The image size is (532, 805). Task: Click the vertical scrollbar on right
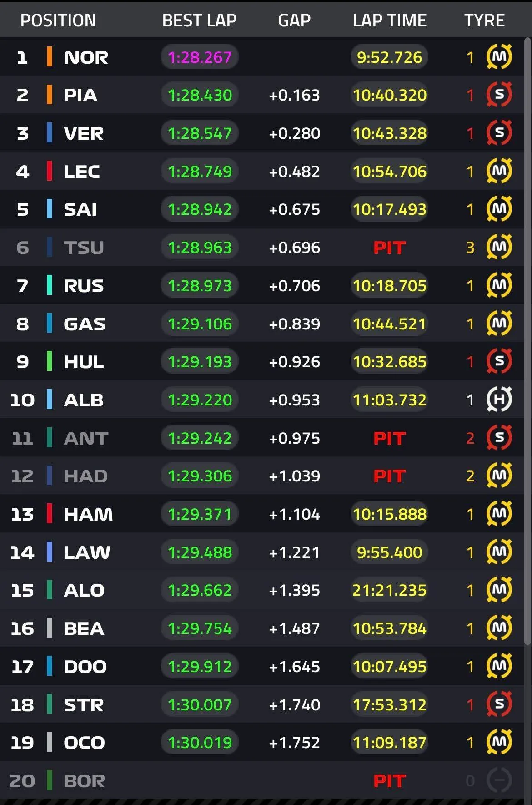pos(527,341)
